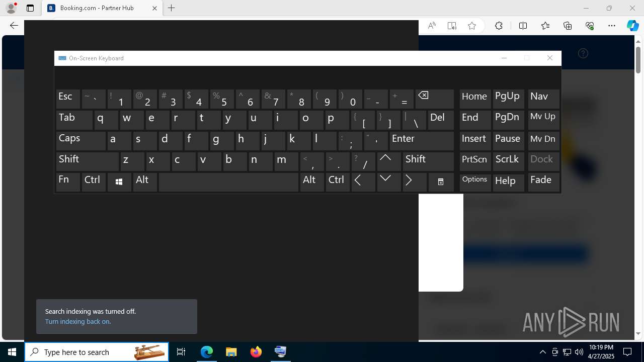Open Booking.com help question mark icon
Screen dimensions: 644x362
[x=583, y=53]
